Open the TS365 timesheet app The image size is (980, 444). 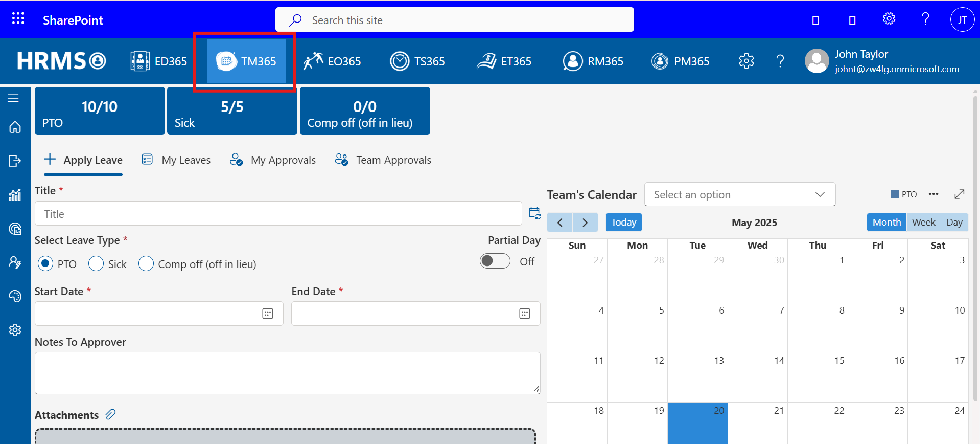[417, 61]
